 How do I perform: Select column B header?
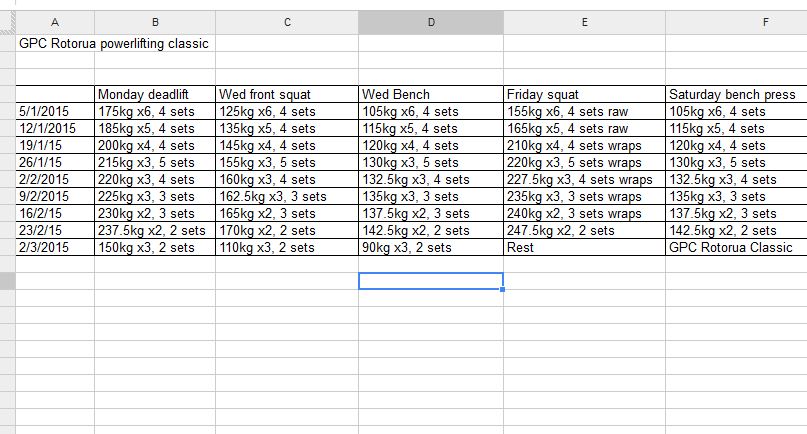click(x=155, y=22)
